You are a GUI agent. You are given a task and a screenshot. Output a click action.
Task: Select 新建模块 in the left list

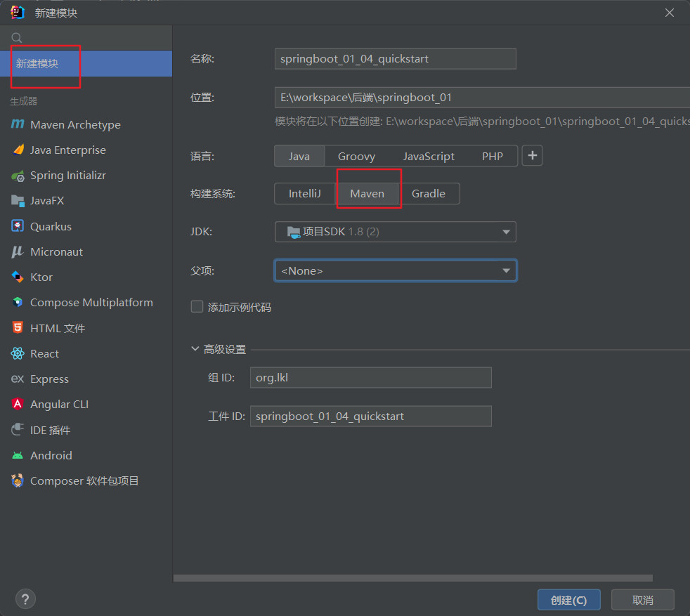(x=86, y=63)
